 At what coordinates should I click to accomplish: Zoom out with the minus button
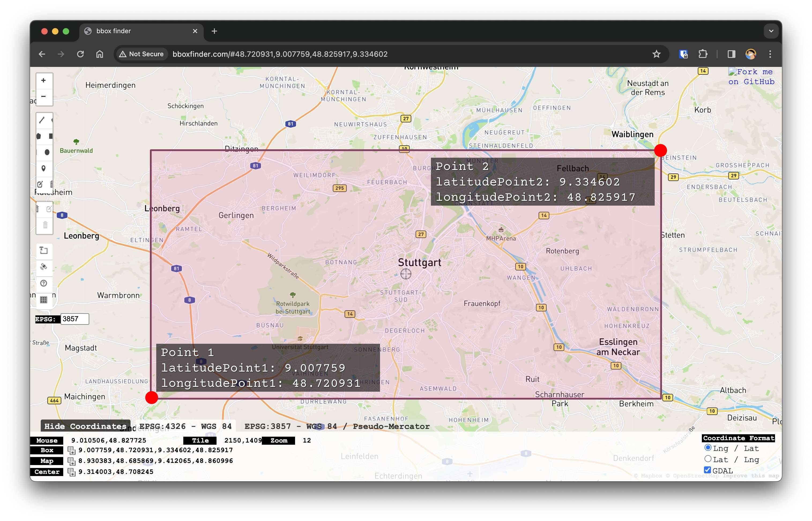(43, 97)
